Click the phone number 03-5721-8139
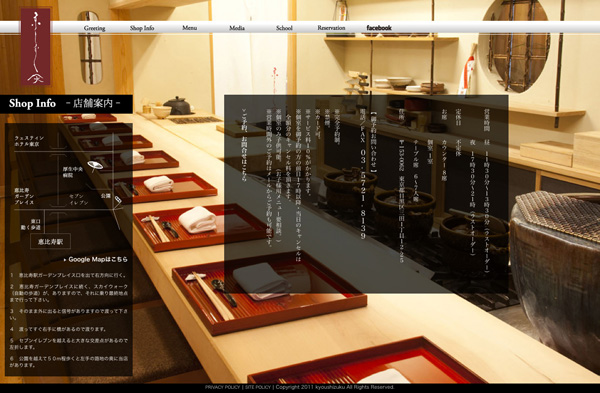Viewport: 600px width, 393px height. click(x=362, y=194)
